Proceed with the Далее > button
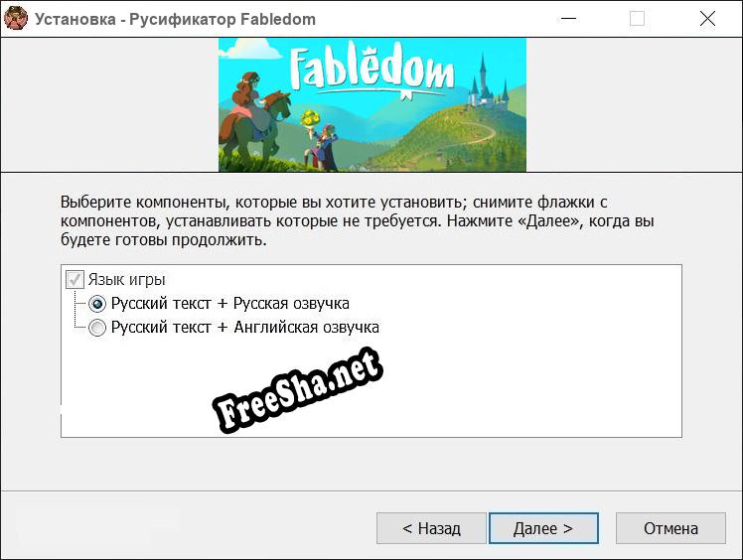Screen dimensions: 743x560 [543, 528]
